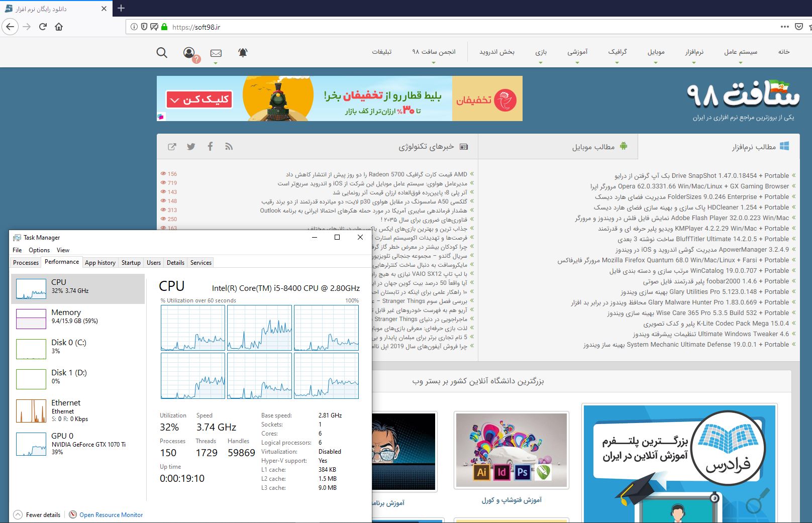Click the Soft98 site logo
Viewport: 812px width, 523px height.
point(744,95)
